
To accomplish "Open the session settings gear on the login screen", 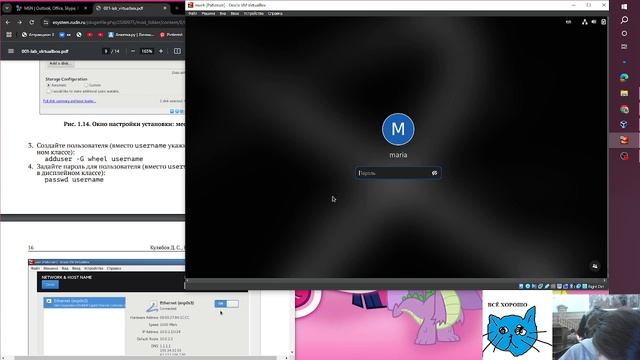I will pyautogui.click(x=595, y=266).
